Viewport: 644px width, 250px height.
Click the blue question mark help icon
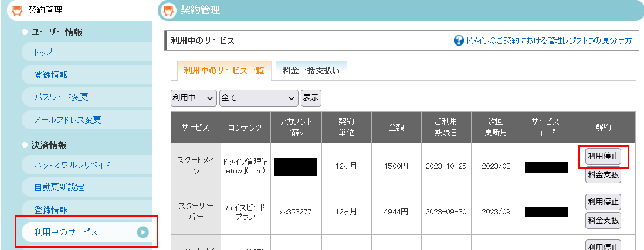coord(459,40)
